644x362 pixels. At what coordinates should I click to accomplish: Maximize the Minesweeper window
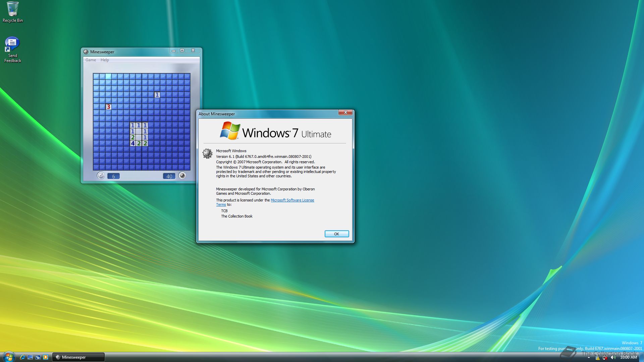[182, 51]
